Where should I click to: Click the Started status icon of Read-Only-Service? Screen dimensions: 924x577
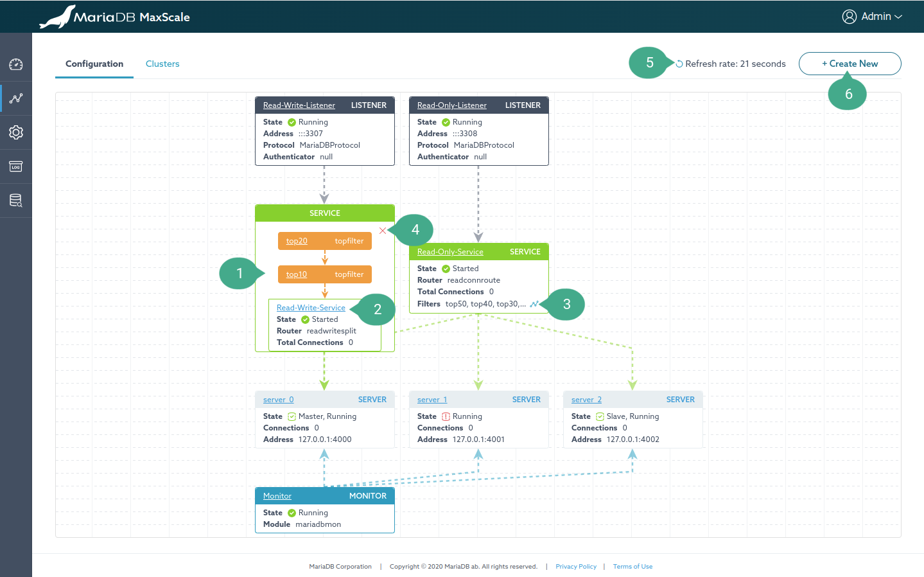coord(446,269)
